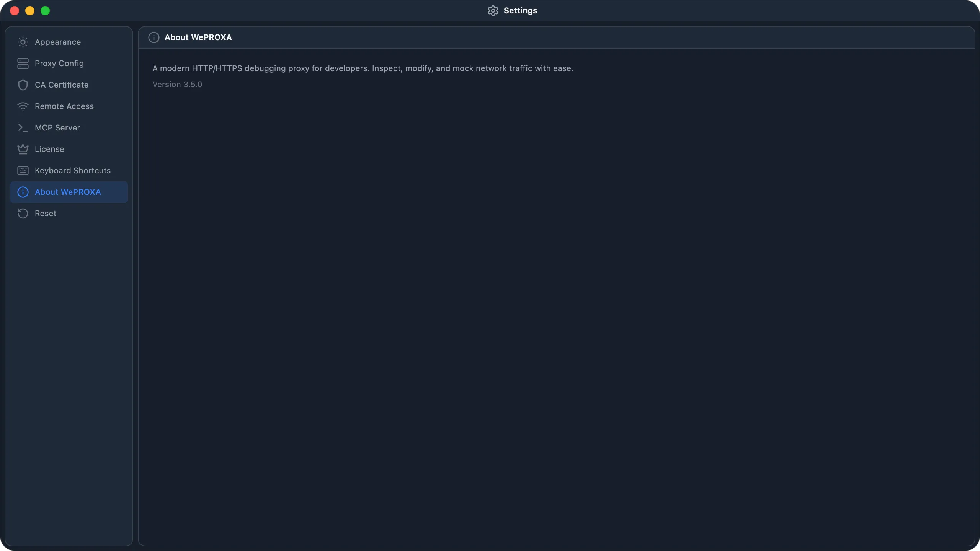This screenshot has width=980, height=551.
Task: Click the "Settings" window title text
Action: pos(521,11)
